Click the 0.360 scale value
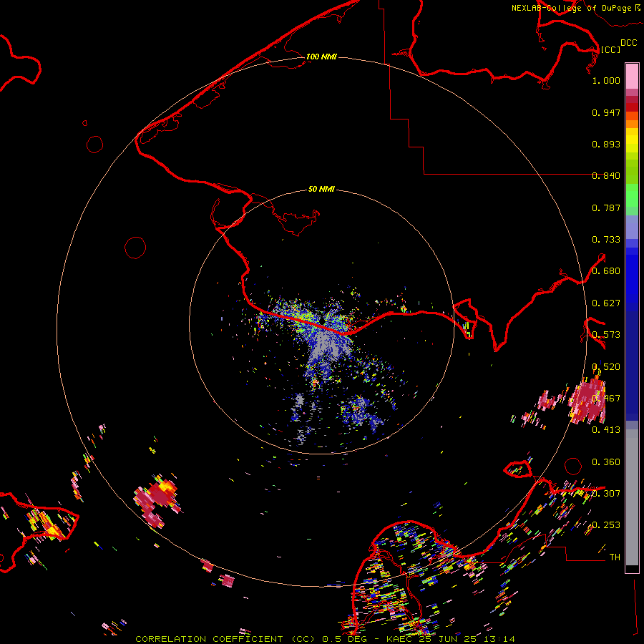 click(606, 462)
